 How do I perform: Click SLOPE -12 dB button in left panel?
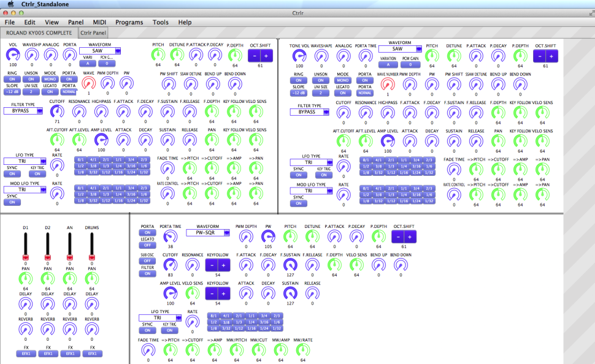pyautogui.click(x=12, y=92)
